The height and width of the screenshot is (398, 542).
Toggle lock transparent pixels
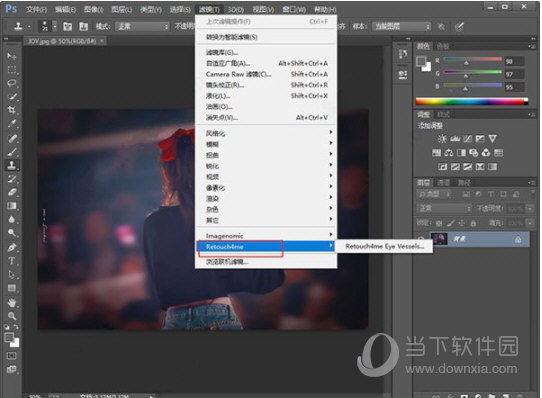[439, 223]
